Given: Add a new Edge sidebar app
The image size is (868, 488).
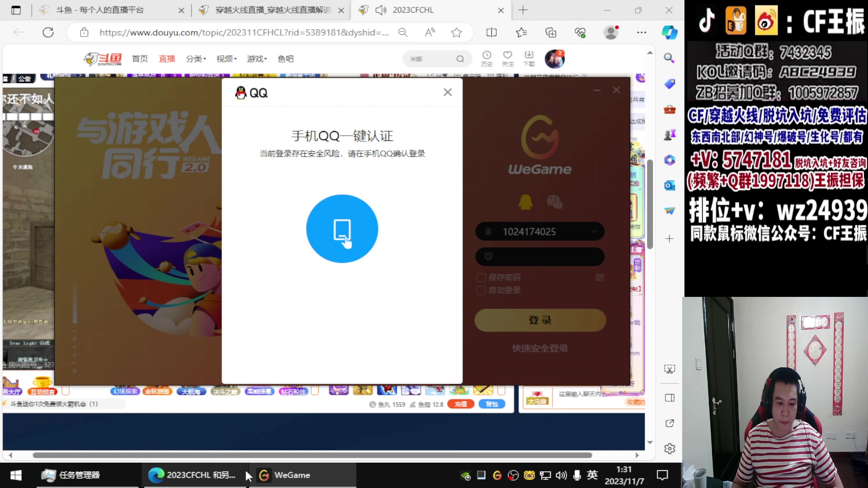Looking at the screenshot, I should point(669,239).
